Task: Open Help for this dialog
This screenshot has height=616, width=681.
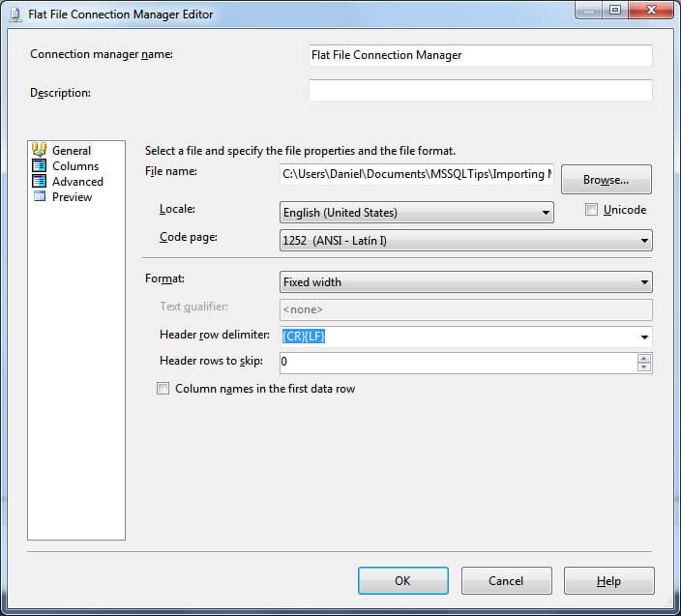Action: point(608,580)
